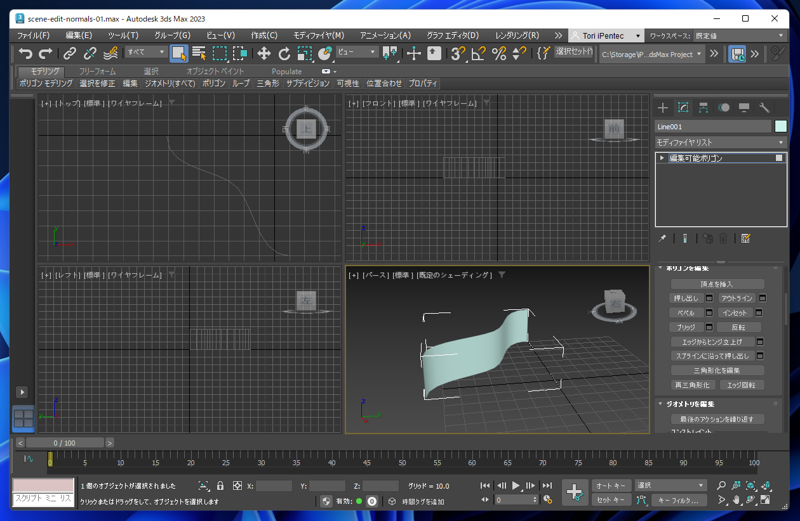Activate the Select and Rotate tool
Viewport: 800px width, 521px height.
[284, 54]
